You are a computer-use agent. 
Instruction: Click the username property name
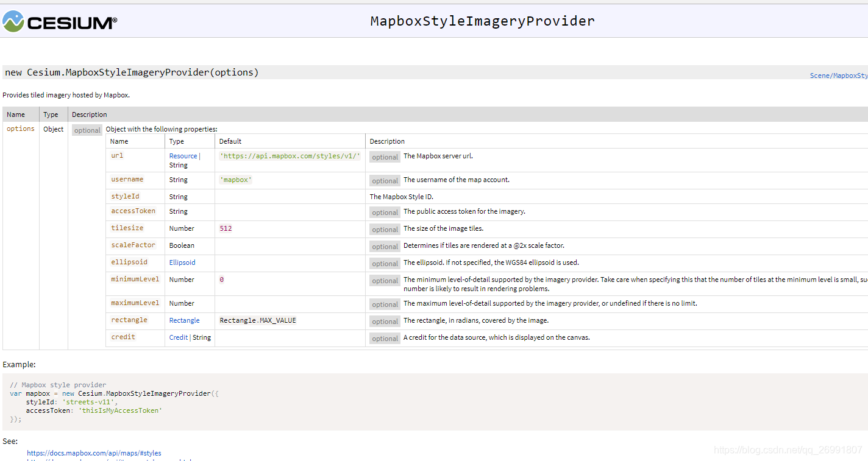click(127, 180)
